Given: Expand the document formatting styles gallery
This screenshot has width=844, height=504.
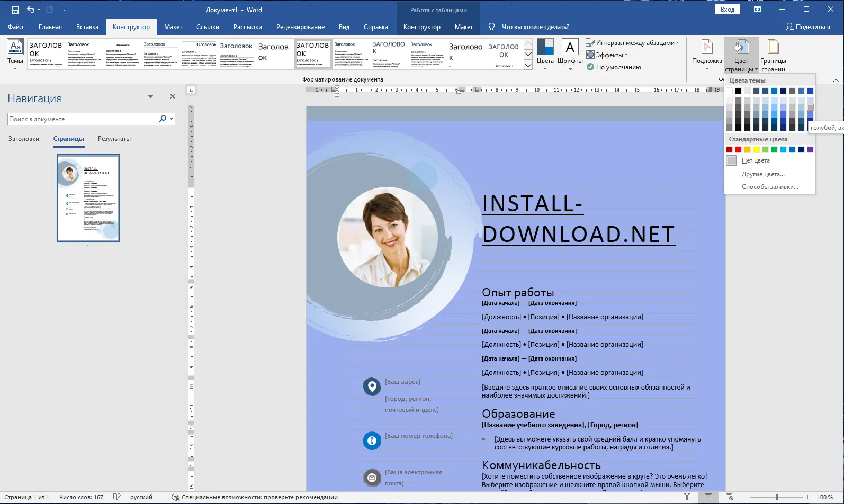Looking at the screenshot, I should [x=528, y=65].
